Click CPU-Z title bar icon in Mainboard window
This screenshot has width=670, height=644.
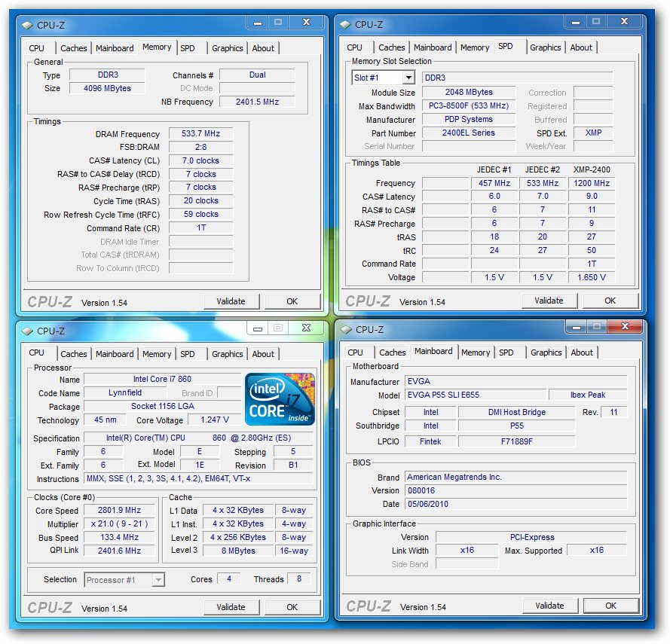pos(345,329)
